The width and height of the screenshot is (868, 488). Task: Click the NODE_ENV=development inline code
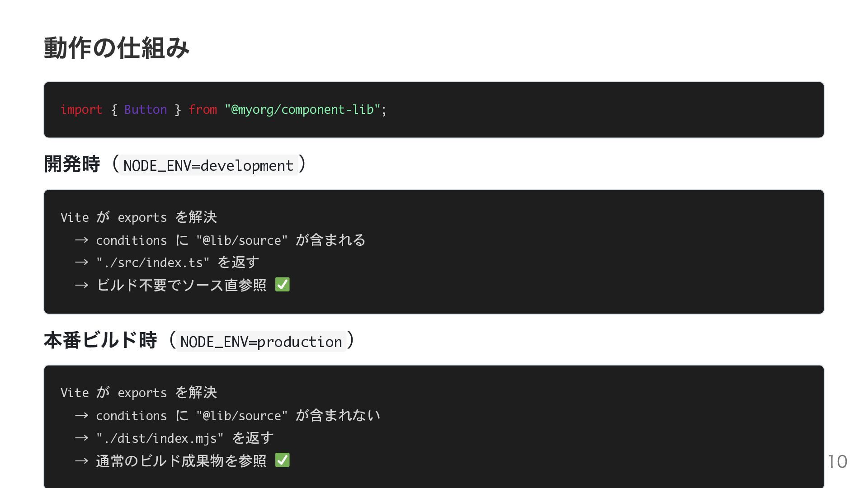(x=208, y=165)
